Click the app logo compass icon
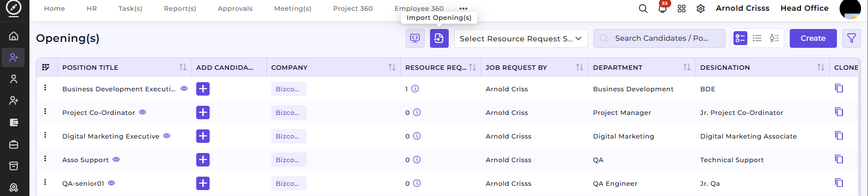Viewport: 868px width, 196px height. click(14, 8)
